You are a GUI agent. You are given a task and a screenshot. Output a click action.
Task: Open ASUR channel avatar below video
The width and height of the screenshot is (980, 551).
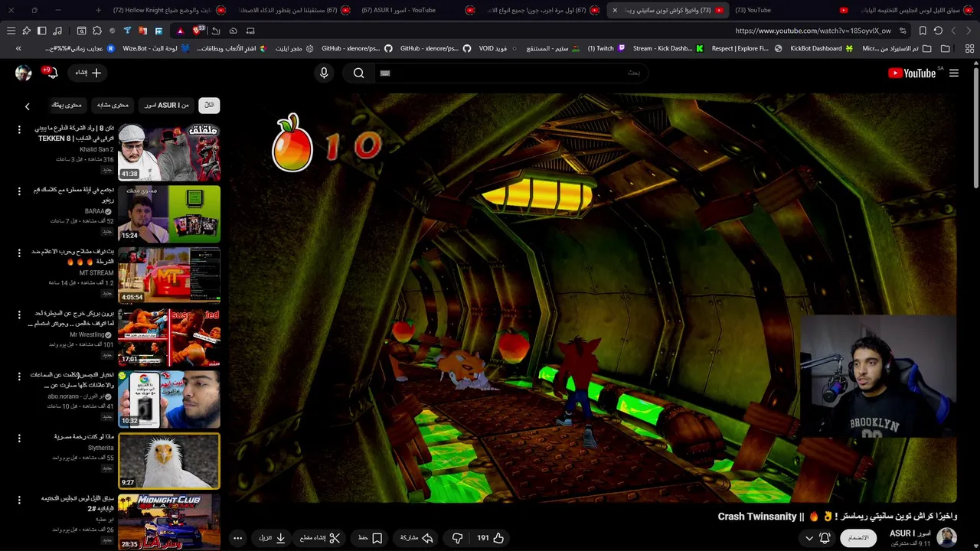coord(947,538)
